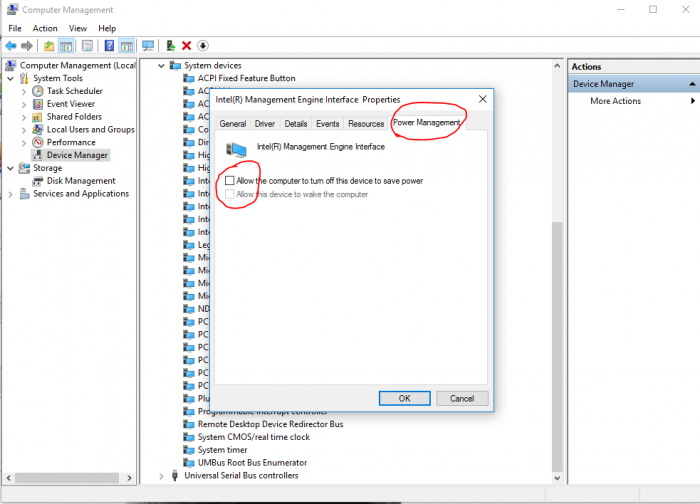Viewport: 700px width, 504px height.
Task: Click the device list scroll-up arrow
Action: pyautogui.click(x=557, y=66)
